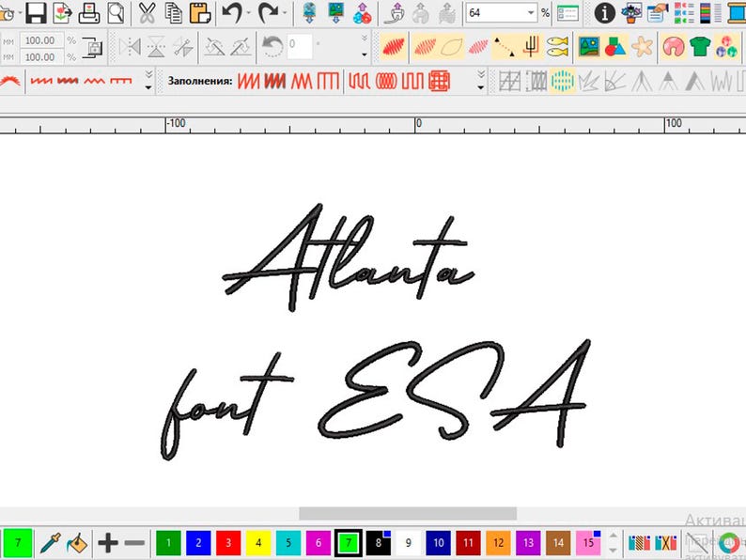Select the Atlanta lettering object on canvas

349,258
